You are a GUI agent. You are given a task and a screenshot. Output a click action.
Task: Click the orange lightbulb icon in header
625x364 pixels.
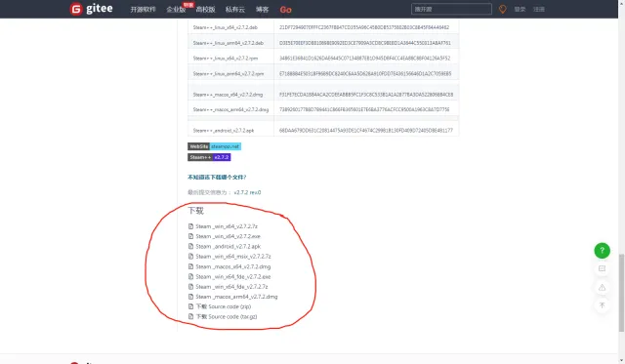pos(502,9)
